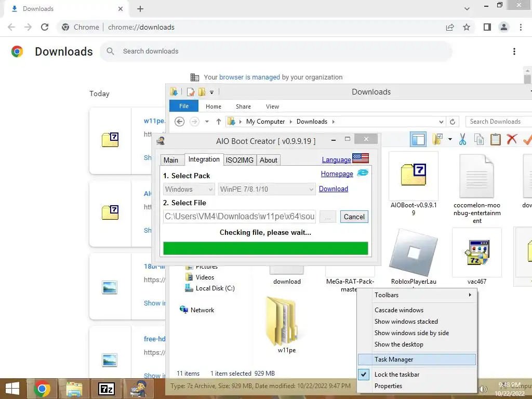Switch to the ISO2IMG tab
Screen dimensions: 532x399
[x=240, y=160]
